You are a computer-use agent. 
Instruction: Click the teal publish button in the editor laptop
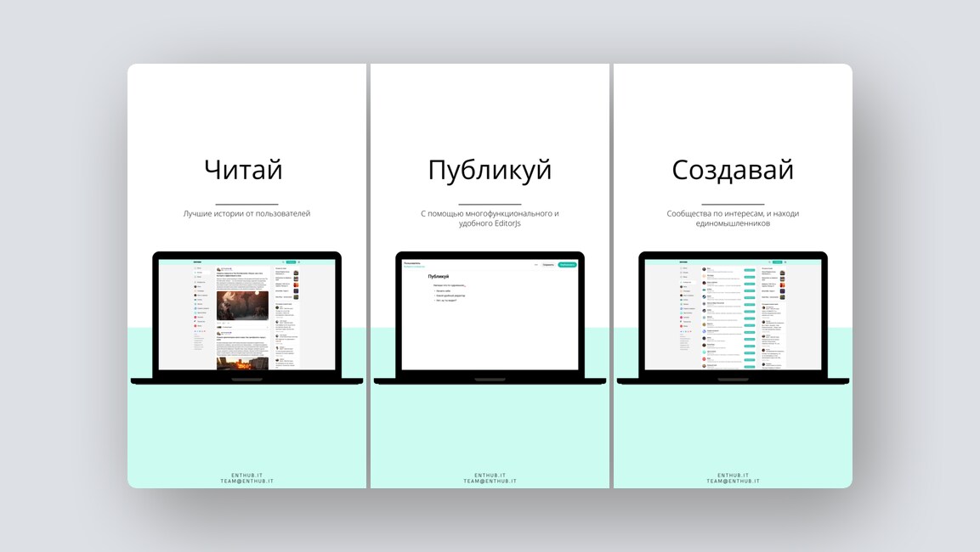click(x=568, y=265)
